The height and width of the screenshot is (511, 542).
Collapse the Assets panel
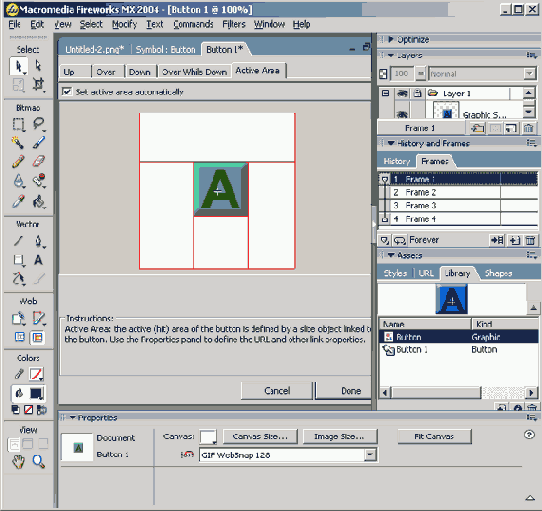tap(391, 255)
